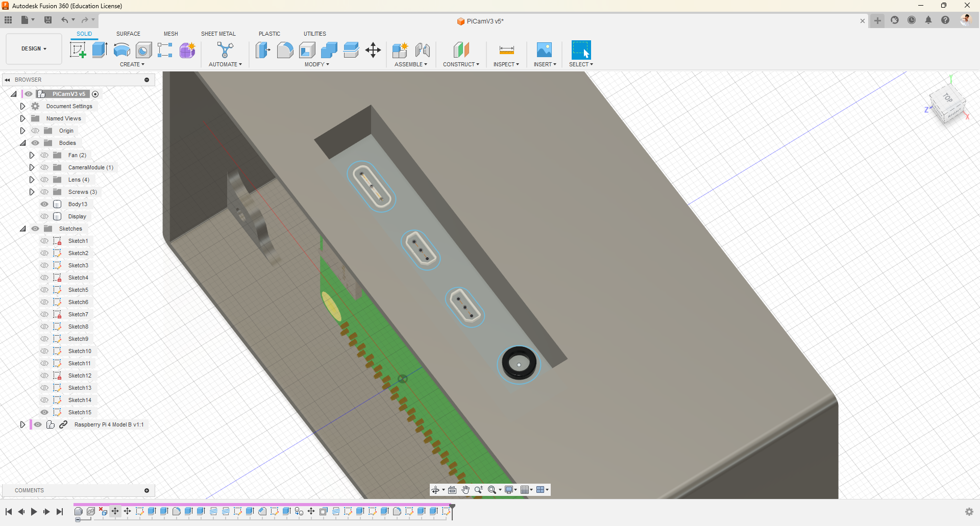Image resolution: width=980 pixels, height=526 pixels.
Task: Select the Hole tool icon
Action: point(143,50)
